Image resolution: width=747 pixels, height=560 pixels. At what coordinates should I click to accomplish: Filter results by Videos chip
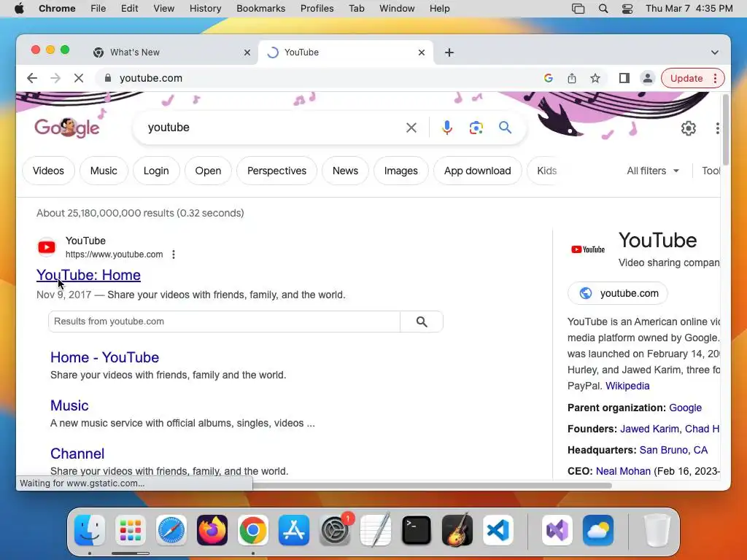(x=48, y=171)
